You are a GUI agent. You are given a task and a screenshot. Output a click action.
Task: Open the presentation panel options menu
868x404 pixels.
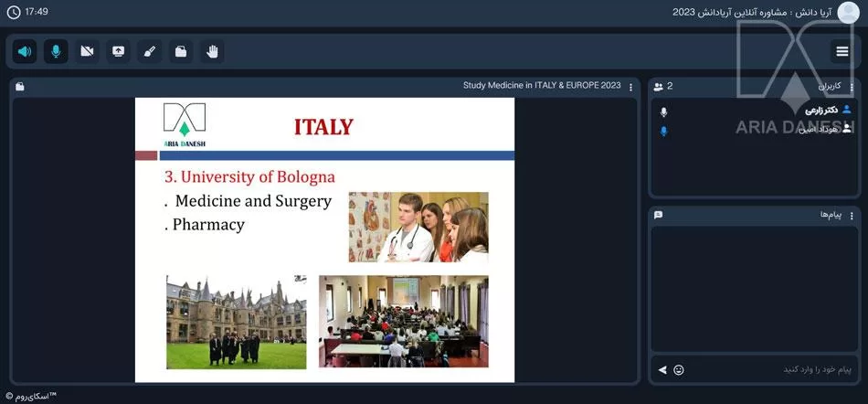(630, 87)
